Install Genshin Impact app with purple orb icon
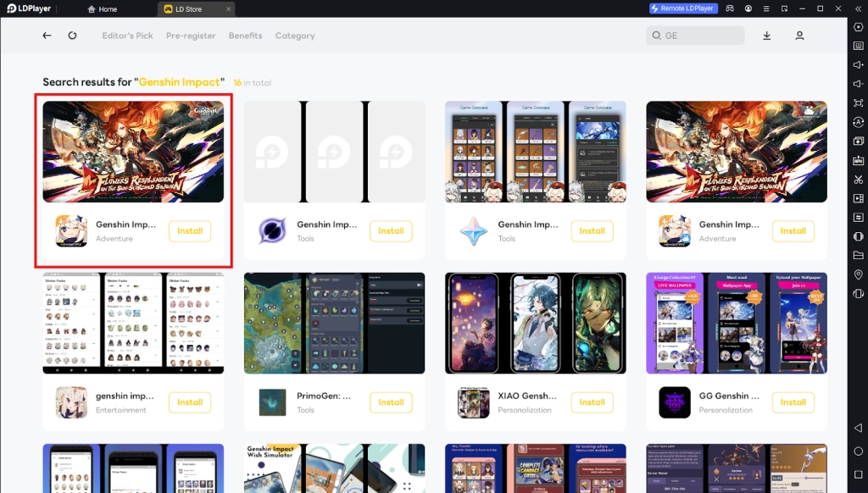This screenshot has height=493, width=868. [391, 230]
